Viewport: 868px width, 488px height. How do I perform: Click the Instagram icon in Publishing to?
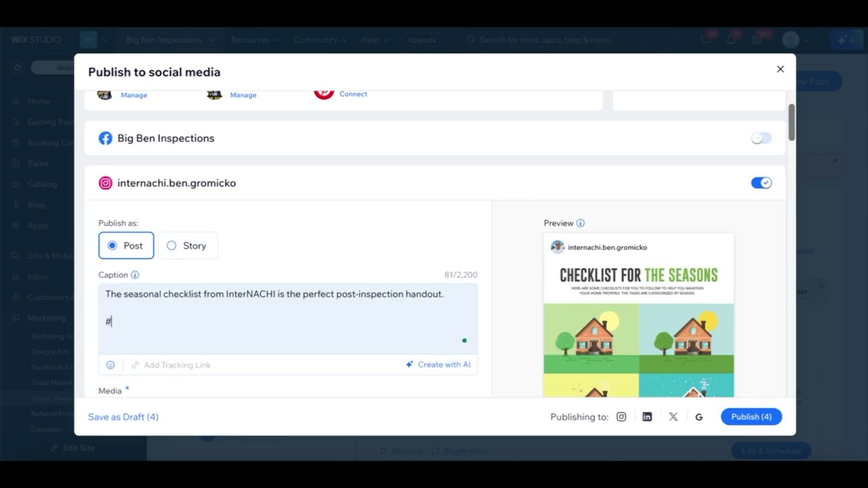(x=621, y=417)
